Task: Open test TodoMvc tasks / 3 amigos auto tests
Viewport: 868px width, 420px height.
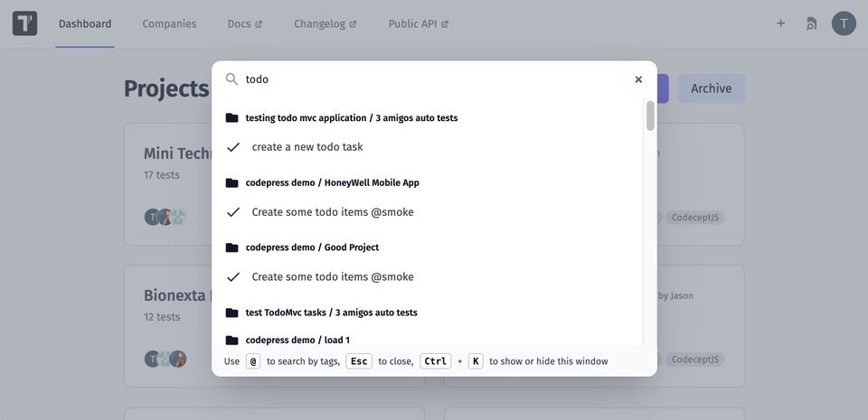Action: click(332, 313)
